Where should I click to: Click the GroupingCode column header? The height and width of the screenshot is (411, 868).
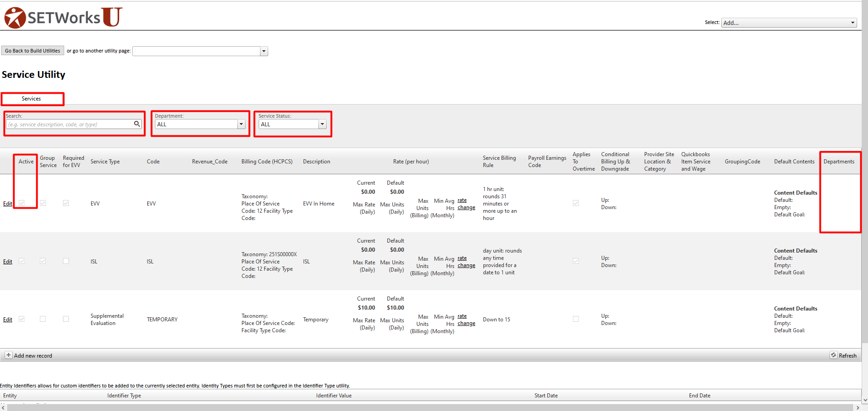(743, 162)
